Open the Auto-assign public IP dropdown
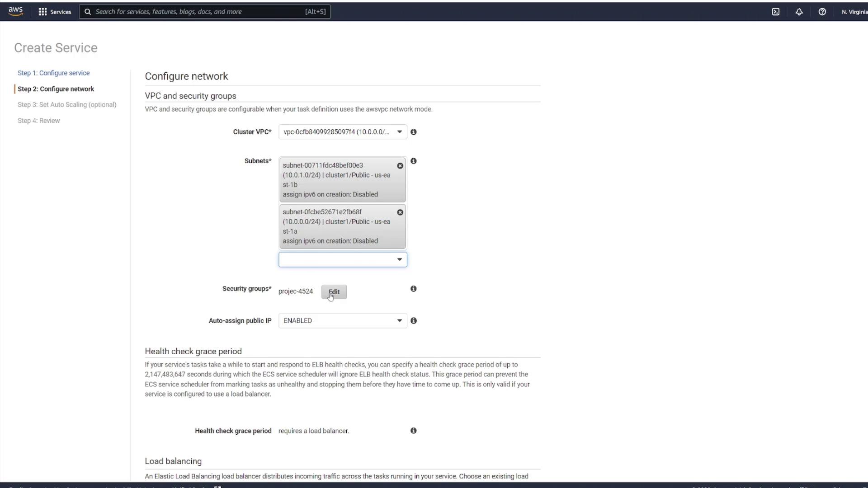Image resolution: width=868 pixels, height=488 pixels. pos(343,321)
